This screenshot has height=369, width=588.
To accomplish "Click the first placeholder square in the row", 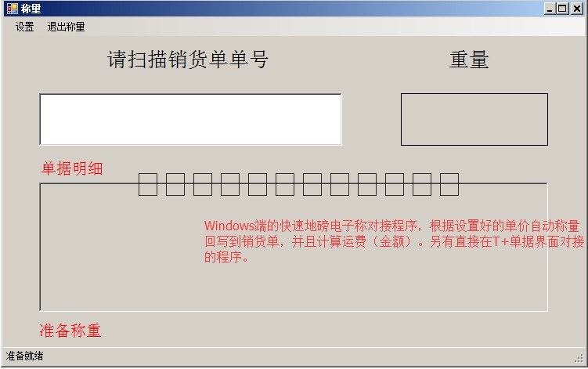I will coord(148,184).
